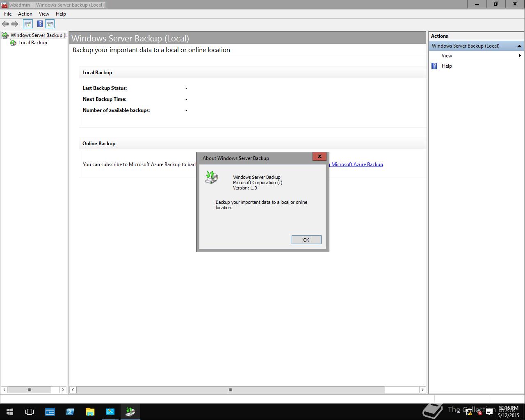525x420 pixels.
Task: Toggle the Action pane toolbar icon
Action: (x=50, y=24)
